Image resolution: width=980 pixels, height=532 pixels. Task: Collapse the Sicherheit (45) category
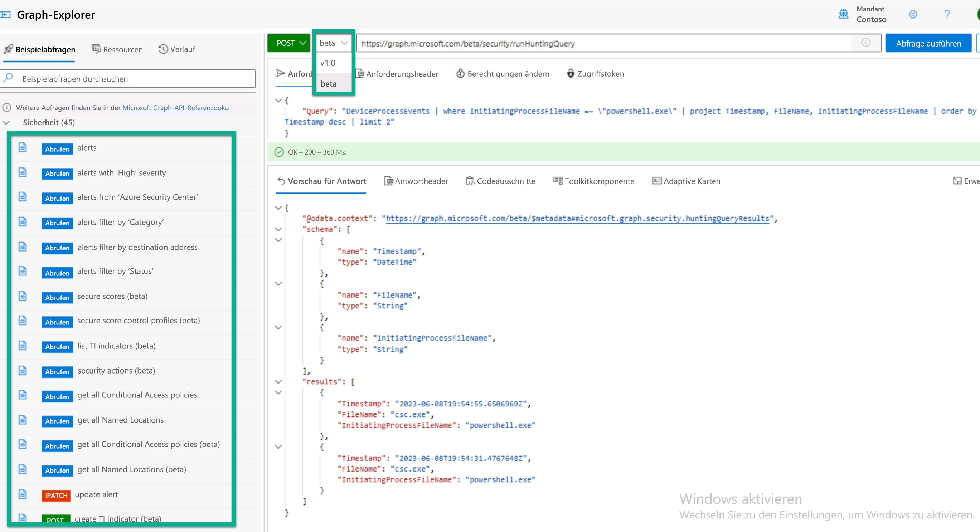click(x=6, y=122)
